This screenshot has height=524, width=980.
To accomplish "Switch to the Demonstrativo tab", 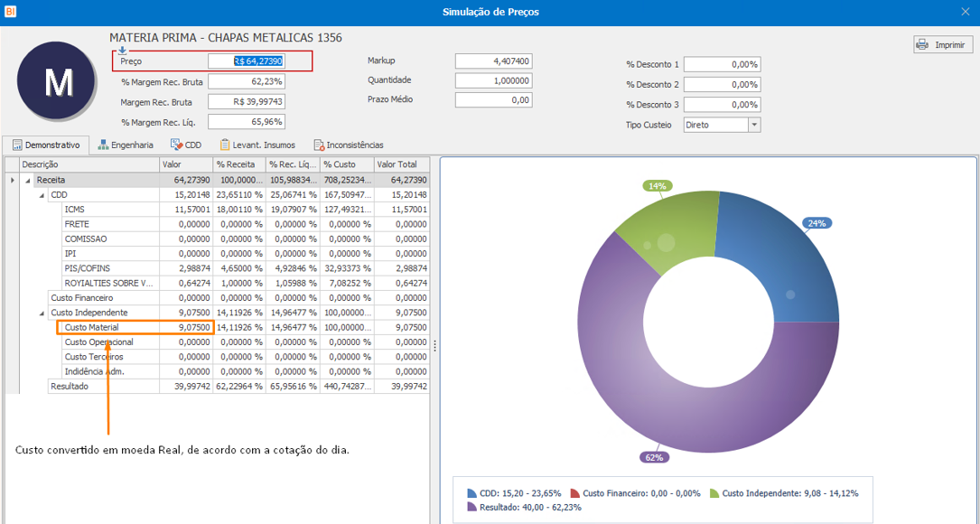I will tap(46, 145).
